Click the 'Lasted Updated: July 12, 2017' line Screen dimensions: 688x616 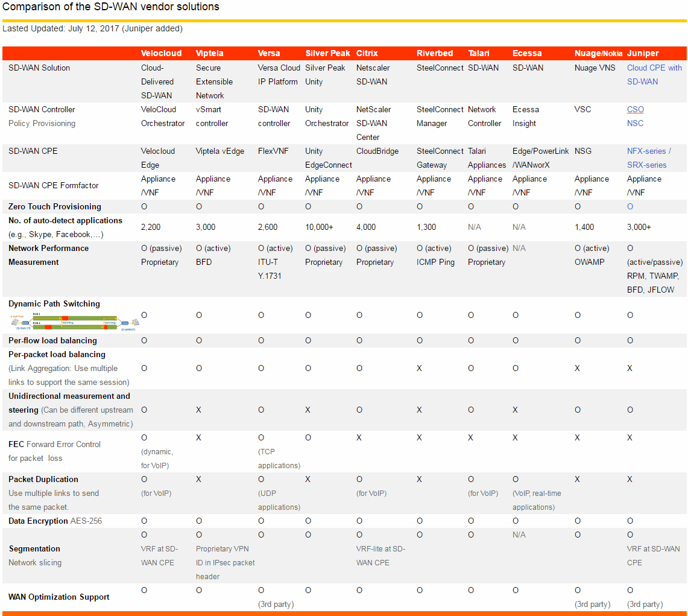coord(93,28)
